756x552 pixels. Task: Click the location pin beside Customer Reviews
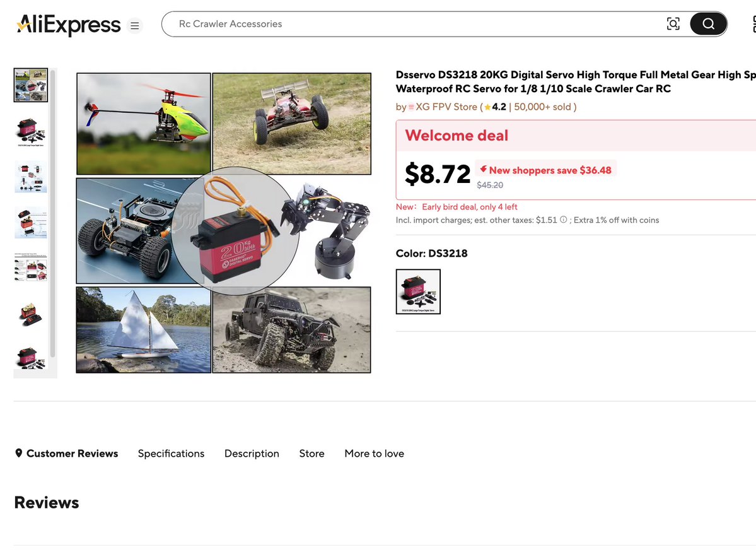tap(18, 453)
